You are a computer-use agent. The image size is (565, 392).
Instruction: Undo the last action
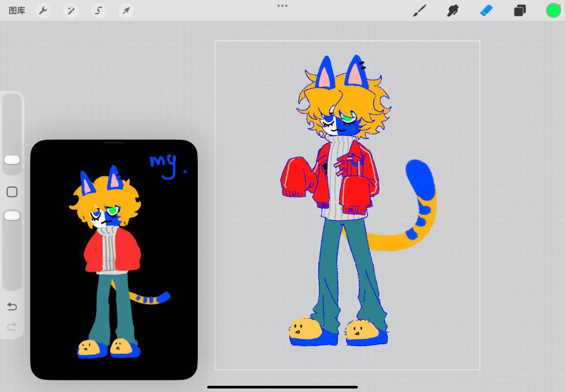point(12,306)
